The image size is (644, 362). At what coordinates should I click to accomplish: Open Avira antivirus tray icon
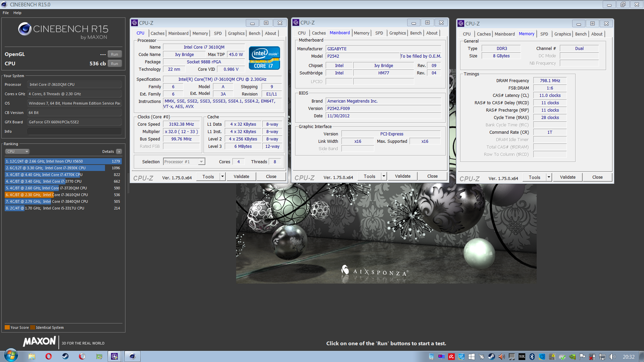[451, 357]
